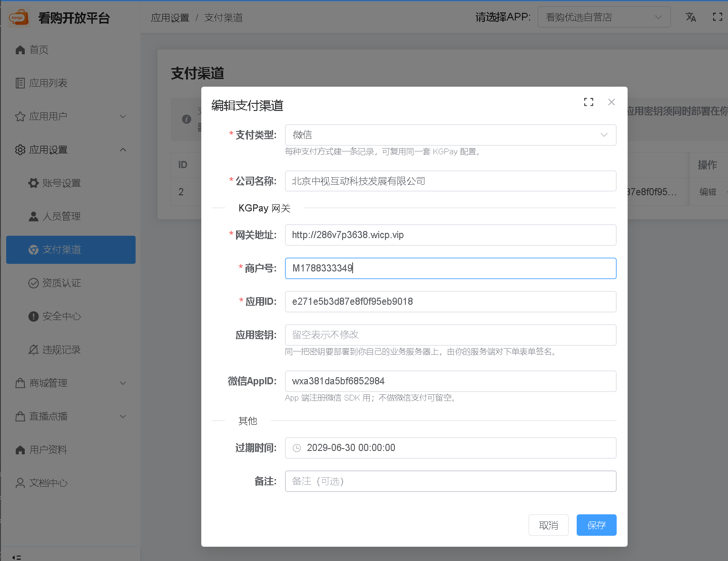
Task: Click the ID column header
Action: pos(183,165)
